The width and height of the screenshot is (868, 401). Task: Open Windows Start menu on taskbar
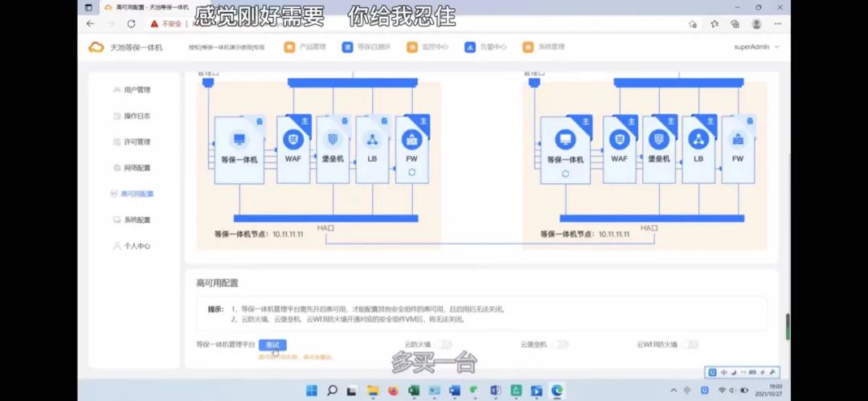point(310,391)
